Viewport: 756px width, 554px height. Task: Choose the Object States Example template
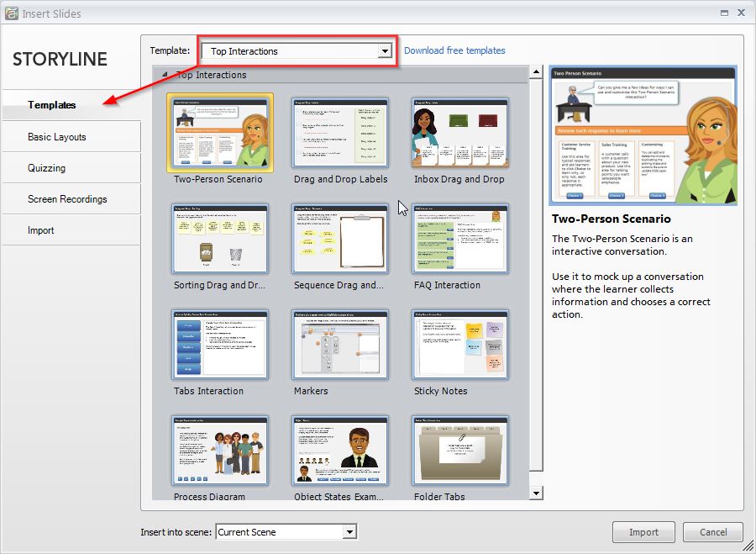[x=339, y=451]
